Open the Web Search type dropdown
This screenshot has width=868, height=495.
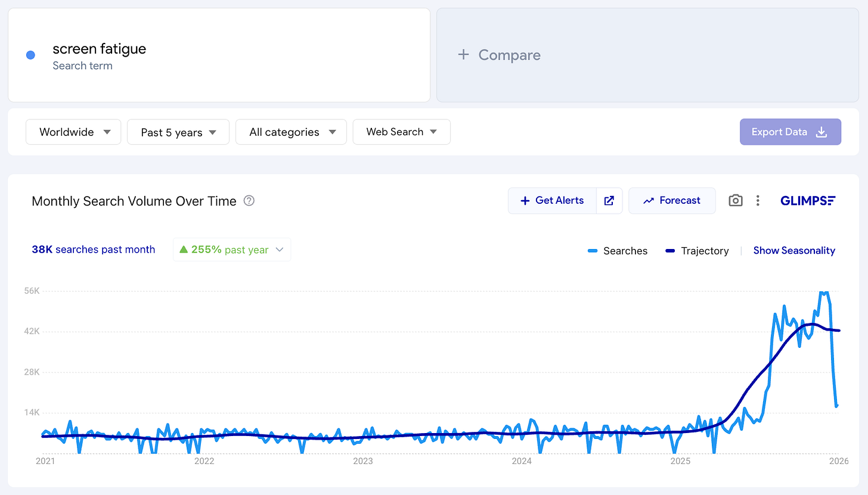point(402,132)
